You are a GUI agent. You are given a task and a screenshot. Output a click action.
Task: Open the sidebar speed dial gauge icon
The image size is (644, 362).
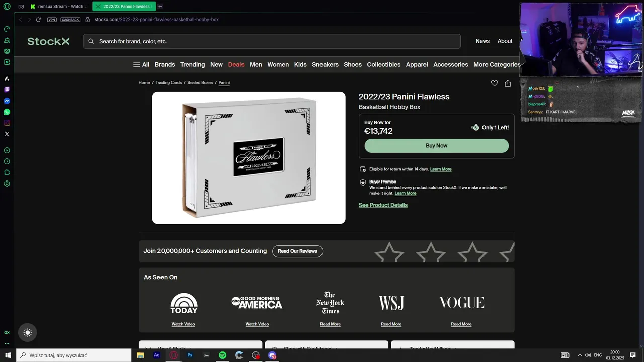(x=7, y=29)
